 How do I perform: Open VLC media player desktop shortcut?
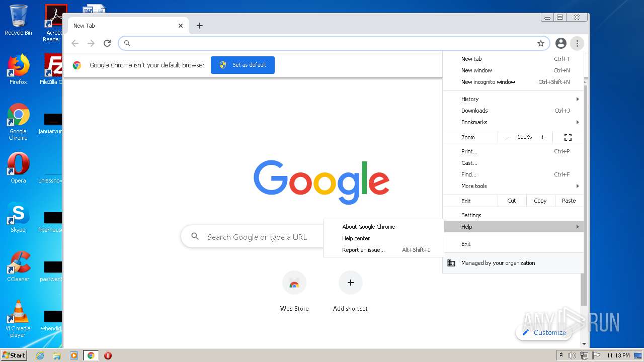point(18,318)
